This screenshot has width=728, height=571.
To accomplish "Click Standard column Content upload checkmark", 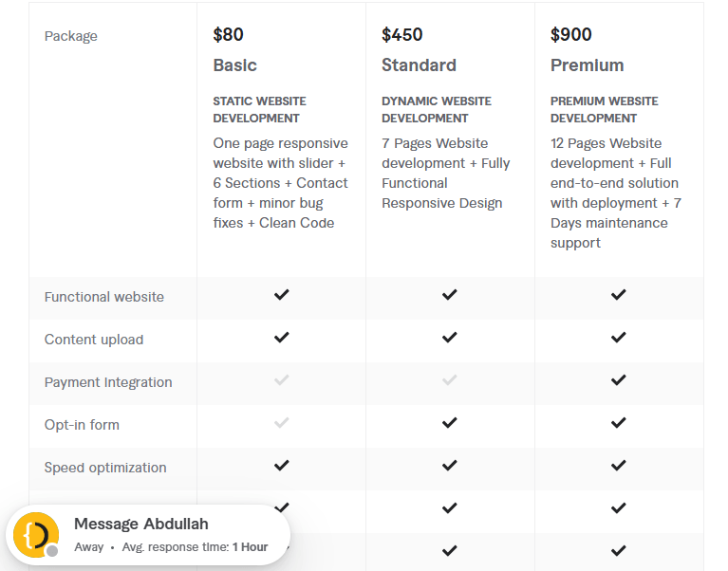I will click(450, 338).
